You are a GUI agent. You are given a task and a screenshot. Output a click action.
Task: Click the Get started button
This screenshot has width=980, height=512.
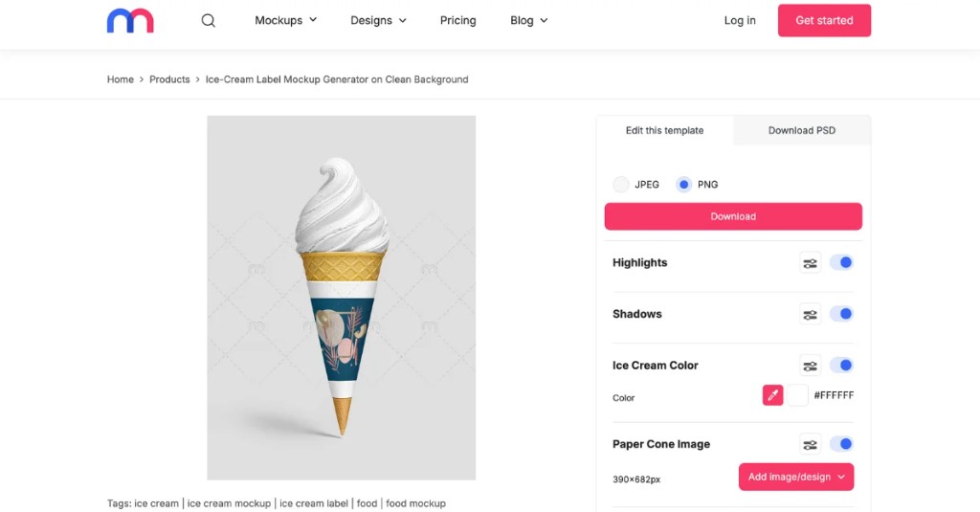(x=824, y=20)
